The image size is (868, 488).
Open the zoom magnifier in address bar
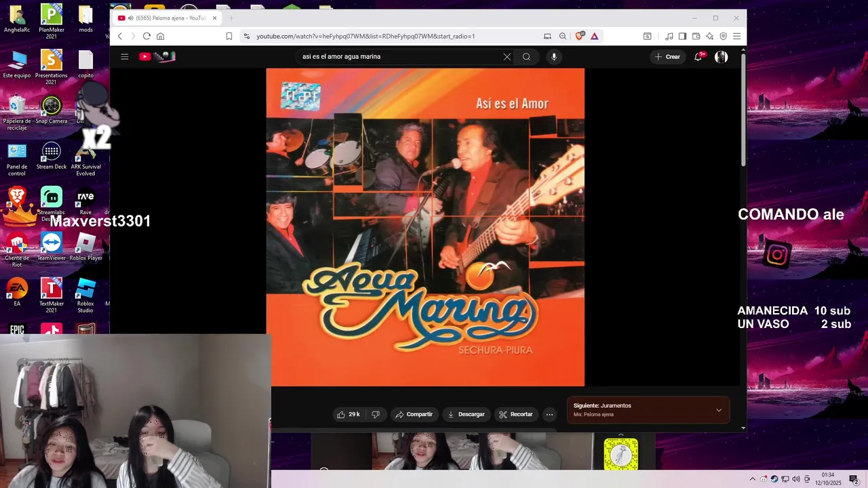(563, 36)
